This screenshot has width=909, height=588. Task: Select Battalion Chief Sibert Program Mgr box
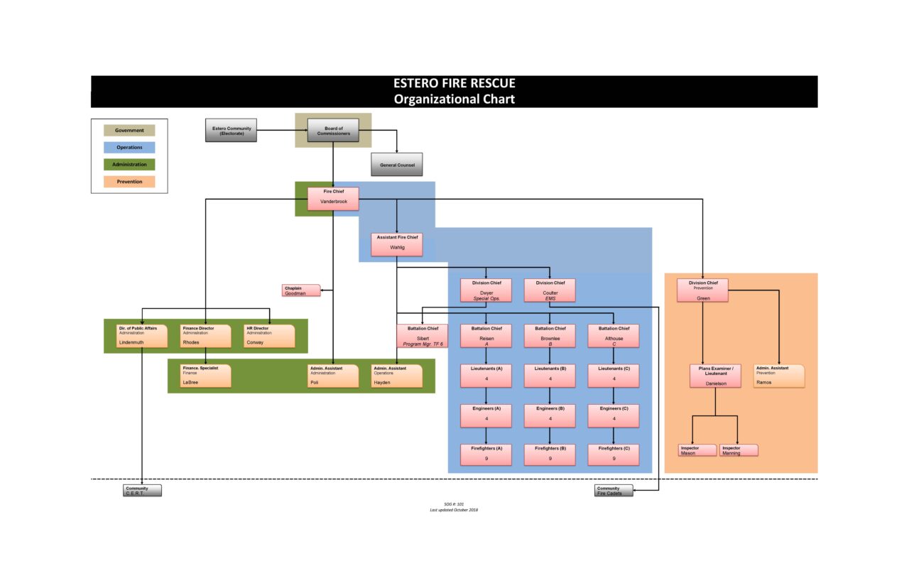[424, 334]
